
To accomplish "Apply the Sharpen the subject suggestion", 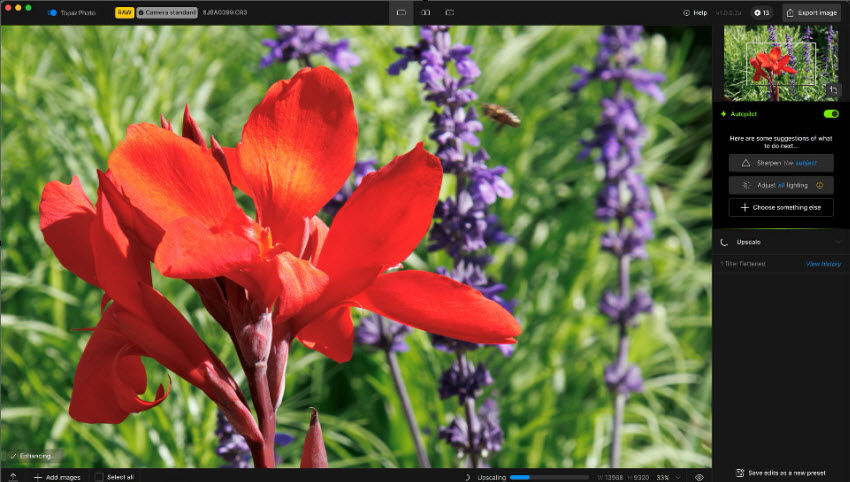I will pos(781,163).
